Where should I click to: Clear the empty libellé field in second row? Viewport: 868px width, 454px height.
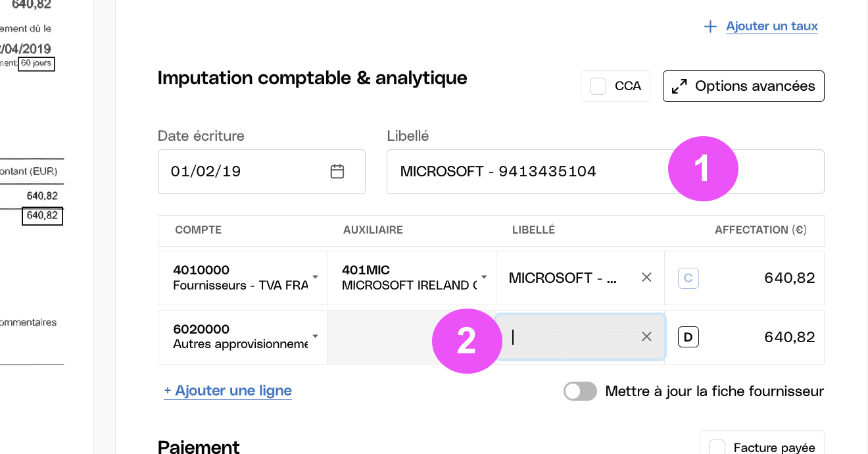click(646, 337)
